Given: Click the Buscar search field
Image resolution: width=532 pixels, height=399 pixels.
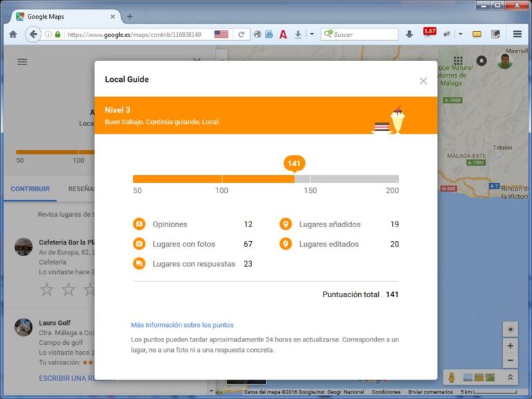Looking at the screenshot, I should 360,34.
